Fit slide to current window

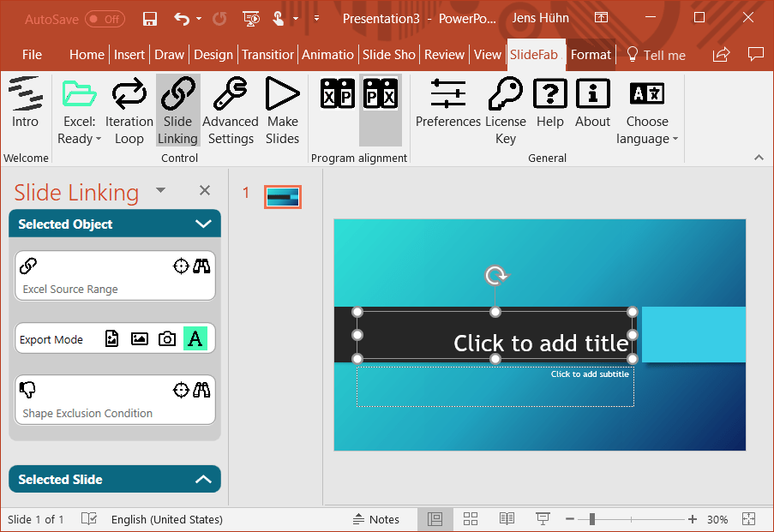(x=749, y=518)
